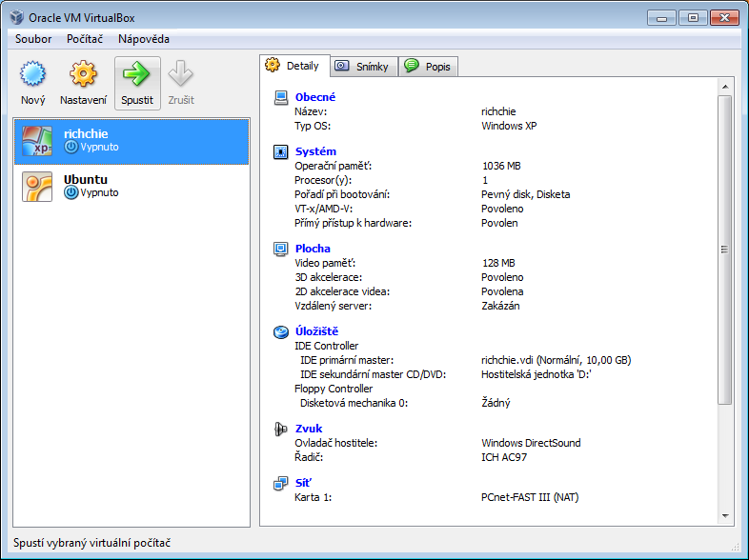The image size is (749, 560).
Task: Click the Ubuntu machine's OS icon
Action: click(37, 187)
